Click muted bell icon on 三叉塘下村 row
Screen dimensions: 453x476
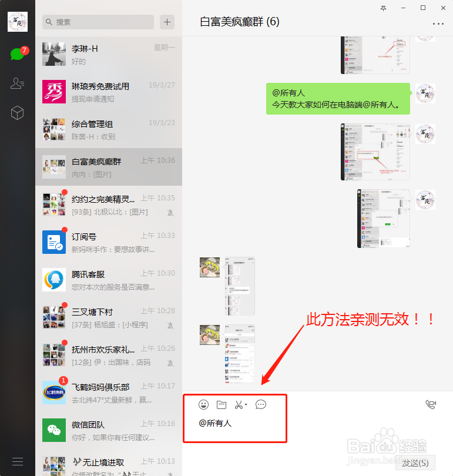pos(170,326)
